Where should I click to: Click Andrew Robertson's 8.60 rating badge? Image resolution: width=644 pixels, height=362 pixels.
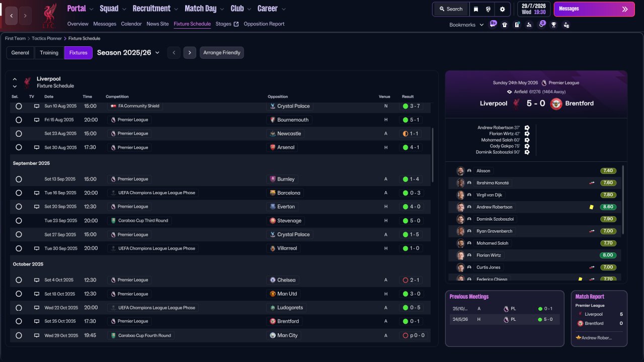pos(608,207)
